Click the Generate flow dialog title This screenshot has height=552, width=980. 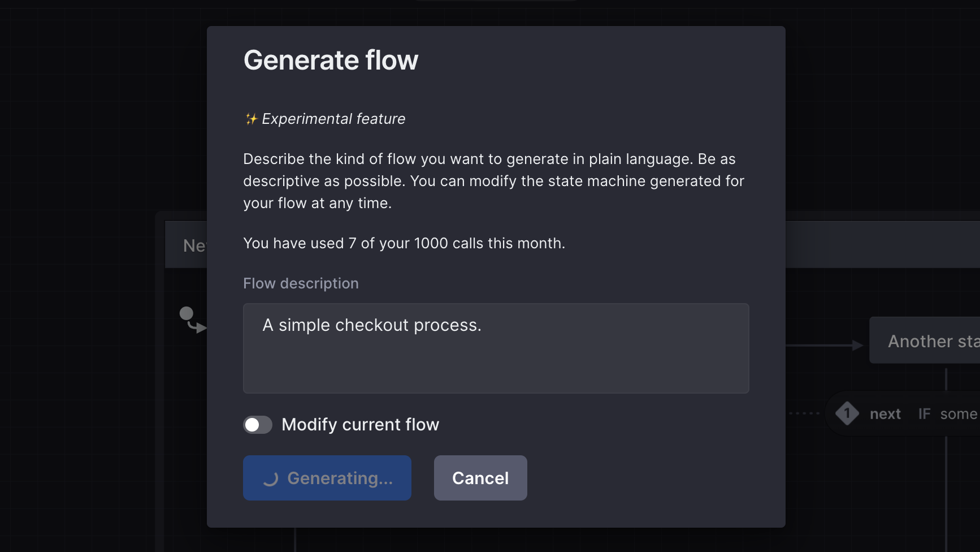(331, 59)
